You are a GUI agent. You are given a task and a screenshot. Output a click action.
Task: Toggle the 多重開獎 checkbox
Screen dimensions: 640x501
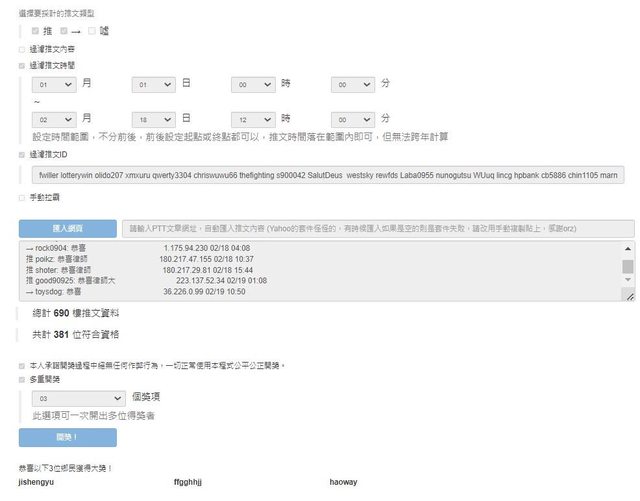22,380
